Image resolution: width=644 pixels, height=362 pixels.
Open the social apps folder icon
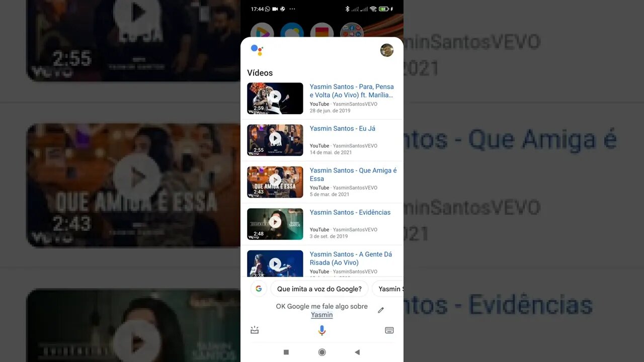pyautogui.click(x=352, y=31)
